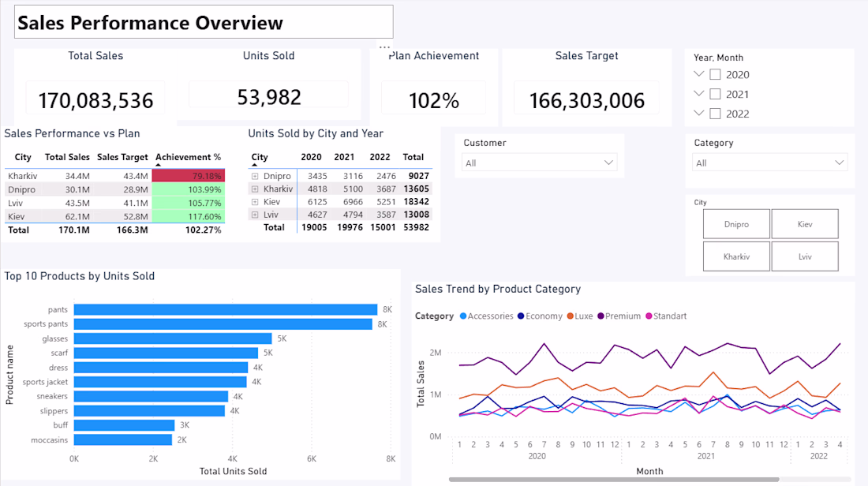Click total achievement 102.27% cell
The height and width of the screenshot is (486, 868).
tap(203, 230)
